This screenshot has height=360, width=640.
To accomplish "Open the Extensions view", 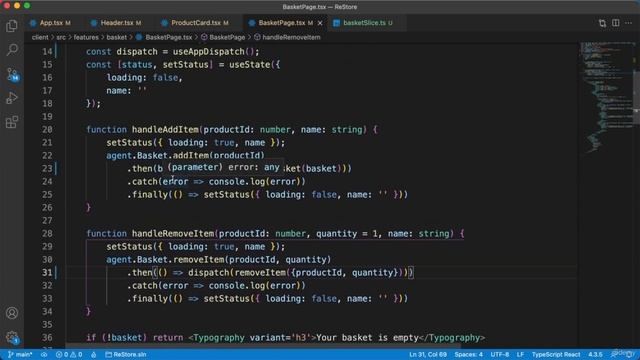I will pos(12,122).
